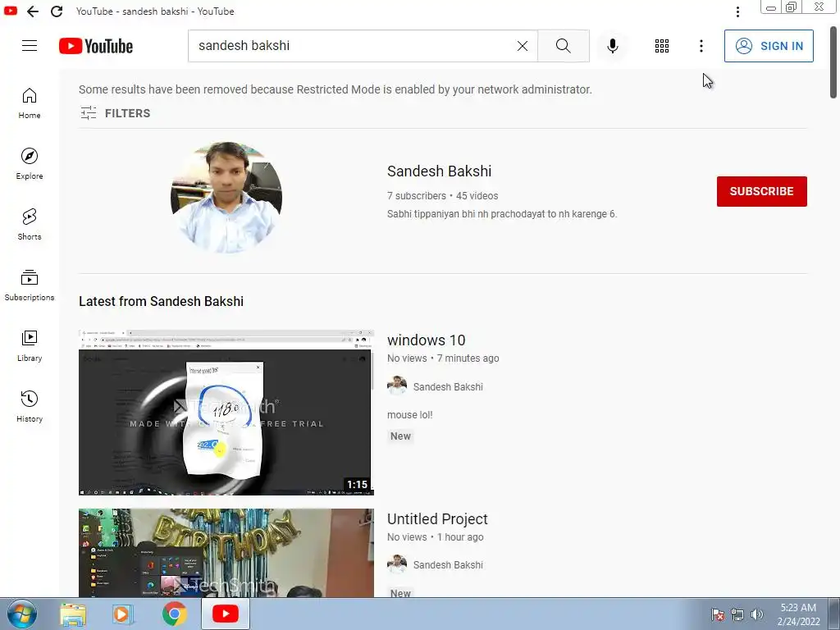Click '7 subscribers • 45 videos' text
Image resolution: width=840 pixels, height=630 pixels.
click(442, 195)
